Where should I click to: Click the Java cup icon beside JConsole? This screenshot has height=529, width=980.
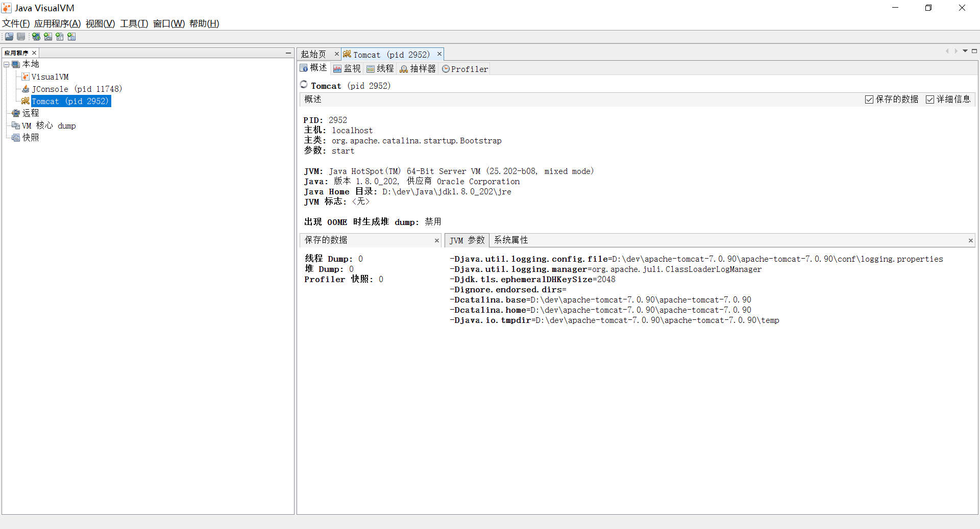[x=26, y=89]
